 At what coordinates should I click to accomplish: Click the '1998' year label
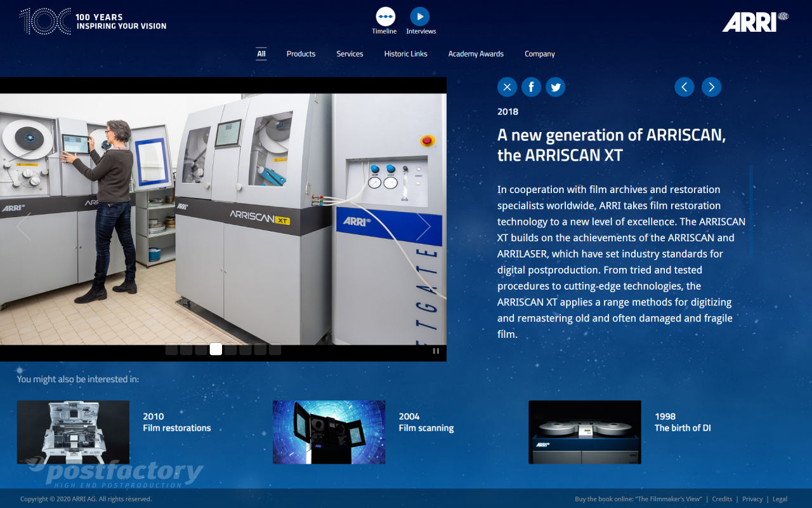[665, 417]
